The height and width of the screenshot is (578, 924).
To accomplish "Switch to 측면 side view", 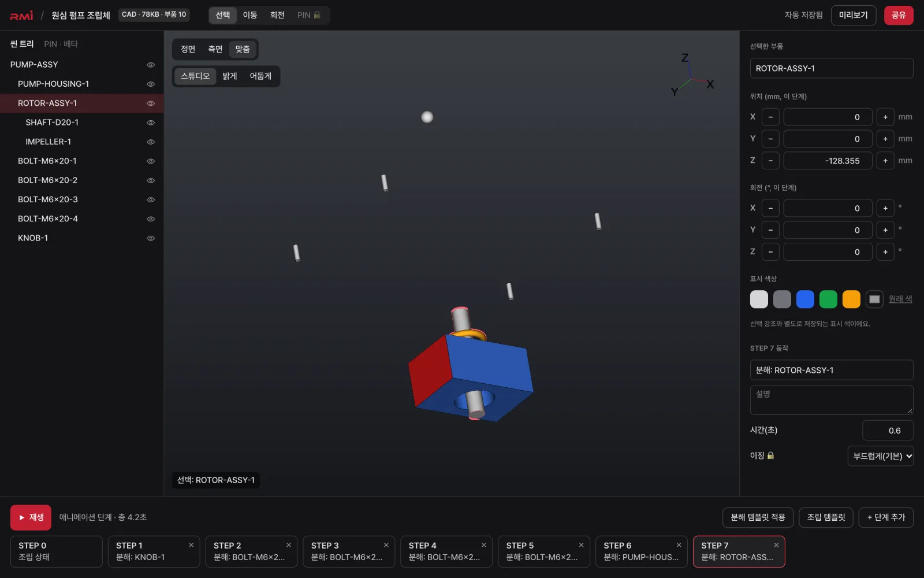I will tap(215, 49).
